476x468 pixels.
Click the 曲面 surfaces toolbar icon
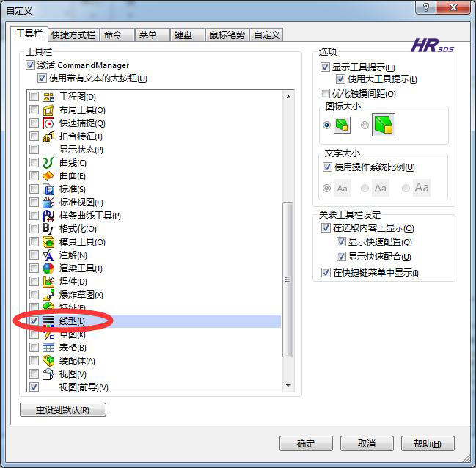coord(48,176)
